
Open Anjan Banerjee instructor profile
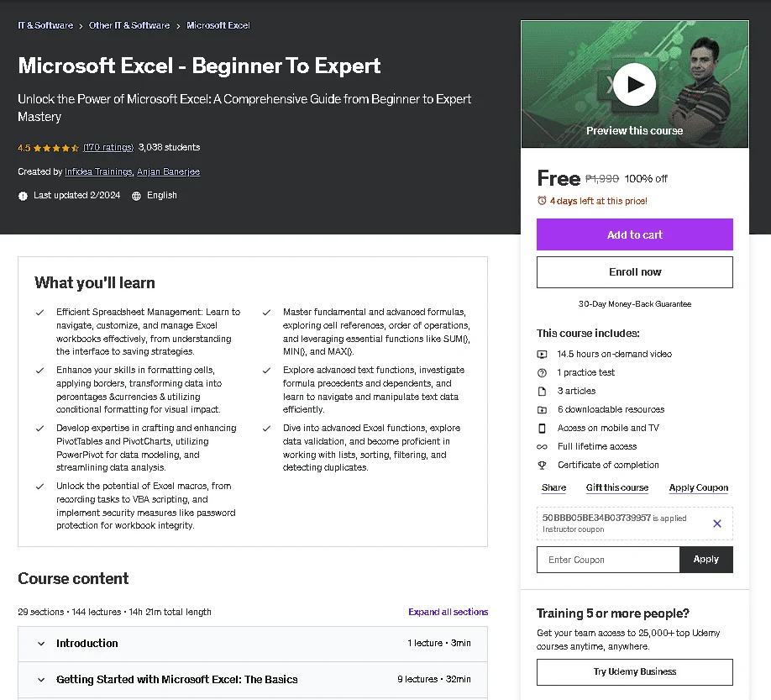168,171
